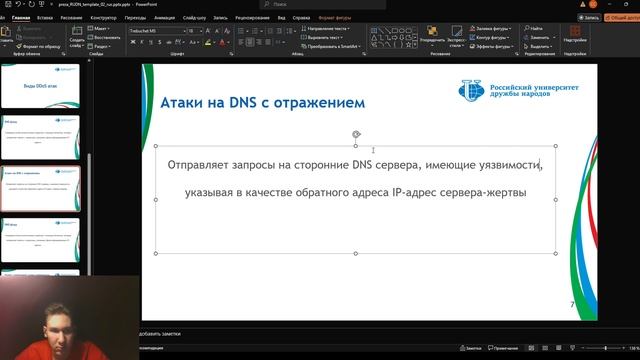Open the Change Case (Aa) dropdown

coord(194,42)
